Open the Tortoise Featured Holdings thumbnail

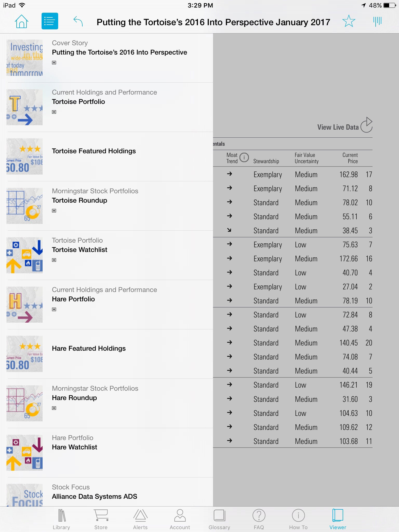[x=24, y=156]
